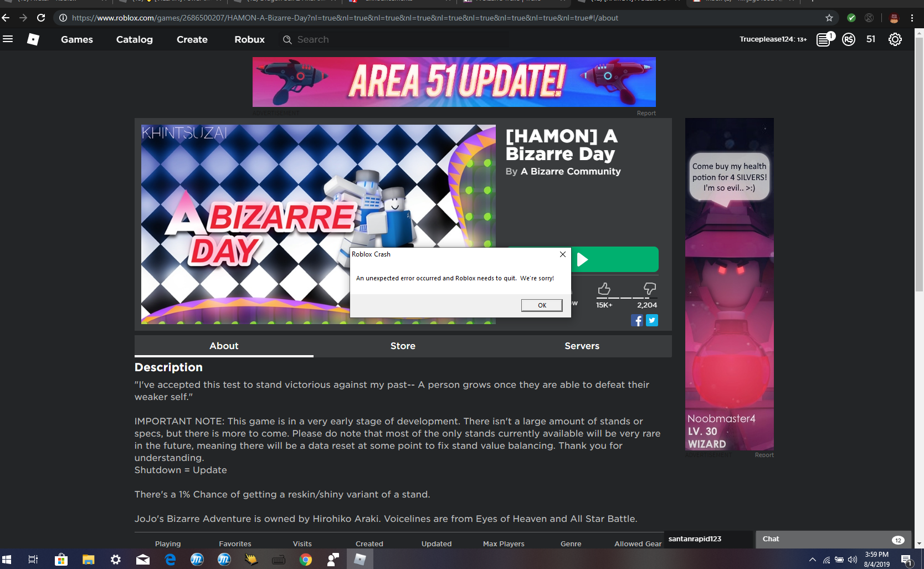Open Google Chrome from the taskbar
The width and height of the screenshot is (924, 569).
click(306, 559)
